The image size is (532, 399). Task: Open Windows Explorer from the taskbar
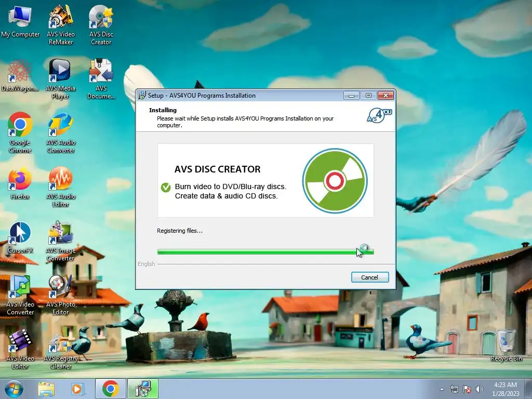coord(46,389)
